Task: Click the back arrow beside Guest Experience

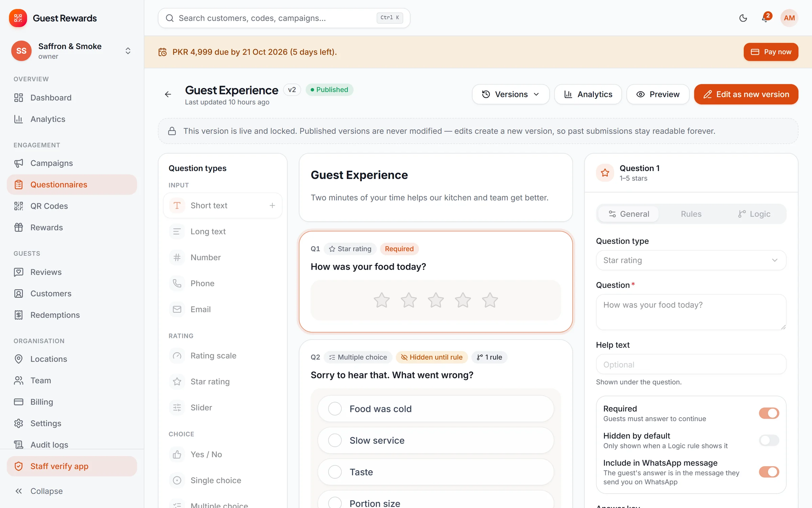Action: click(x=168, y=94)
